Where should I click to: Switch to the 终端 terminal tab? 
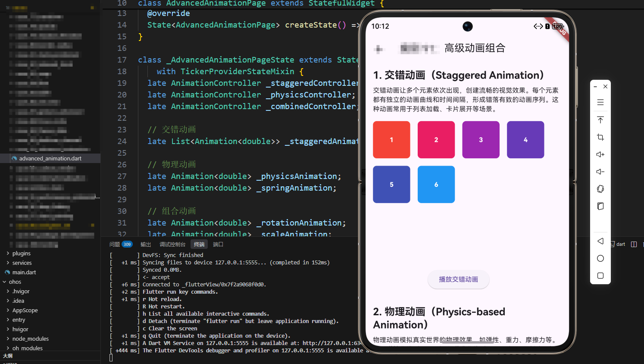tap(199, 244)
